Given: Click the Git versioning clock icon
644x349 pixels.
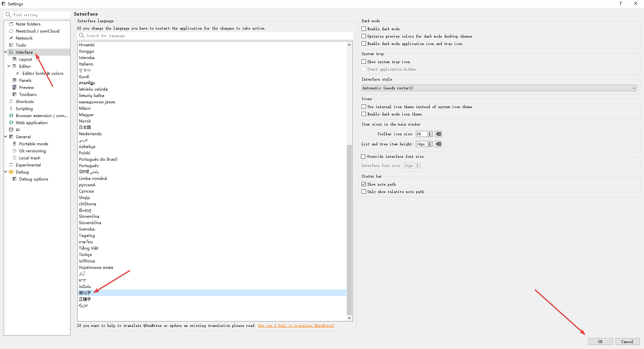Looking at the screenshot, I should point(14,151).
